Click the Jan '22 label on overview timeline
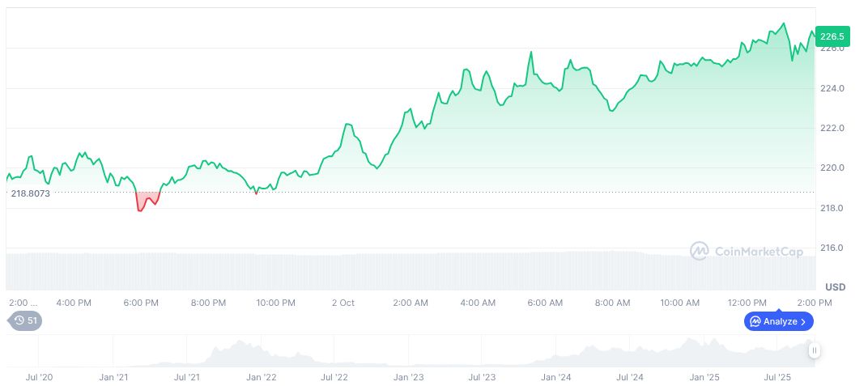This screenshot has height=386, width=868. click(261, 377)
